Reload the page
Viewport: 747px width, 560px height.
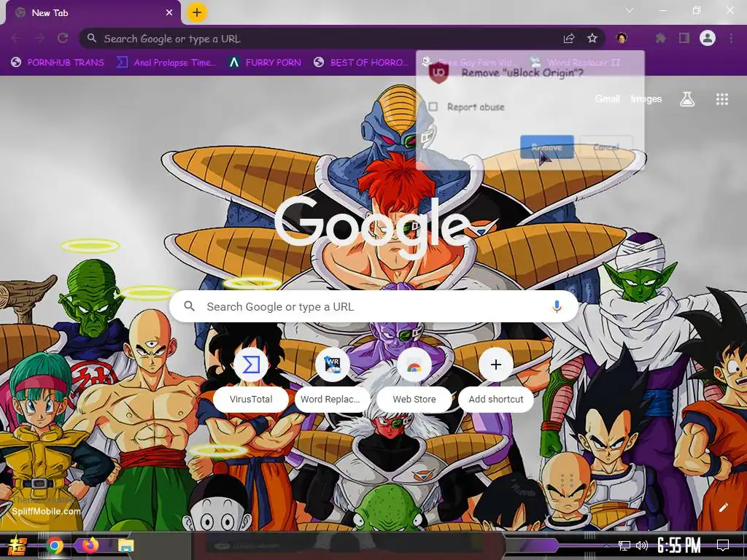(x=63, y=38)
